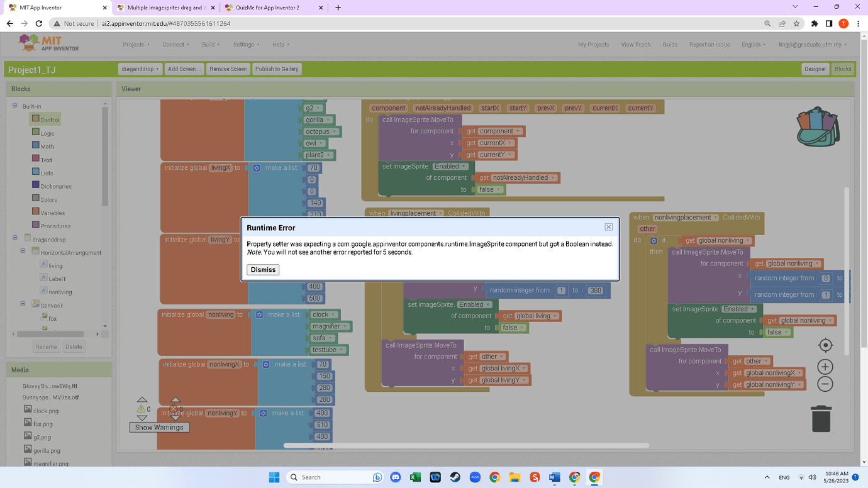This screenshot has width=868, height=488.
Task: Collapse the HorizontalArrangement tree node
Action: 23,252
